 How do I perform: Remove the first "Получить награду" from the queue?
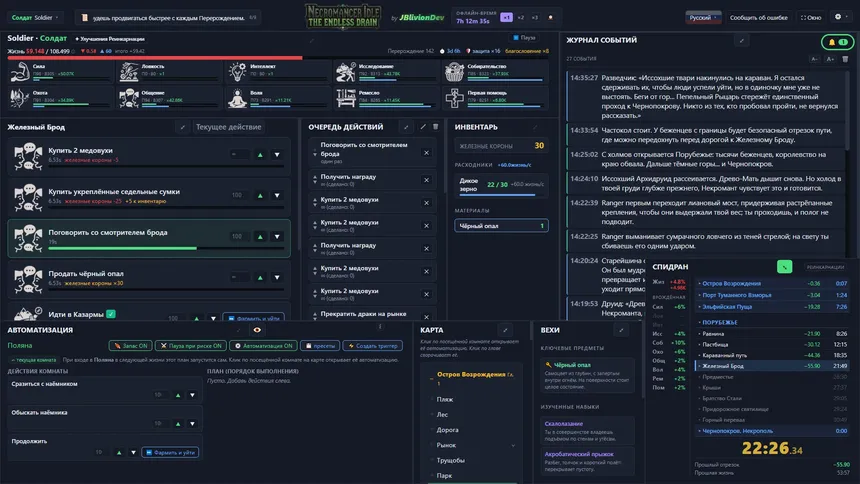click(426, 180)
